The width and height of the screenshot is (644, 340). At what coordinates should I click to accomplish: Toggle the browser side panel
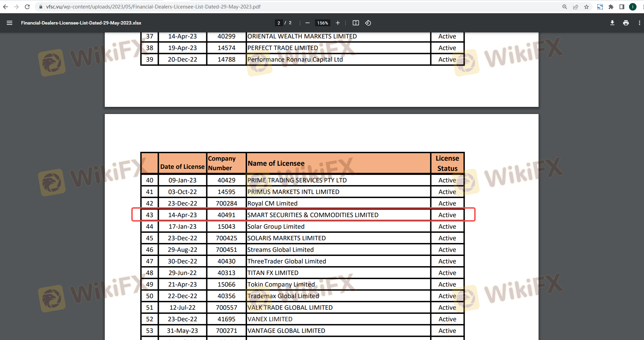(x=622, y=7)
